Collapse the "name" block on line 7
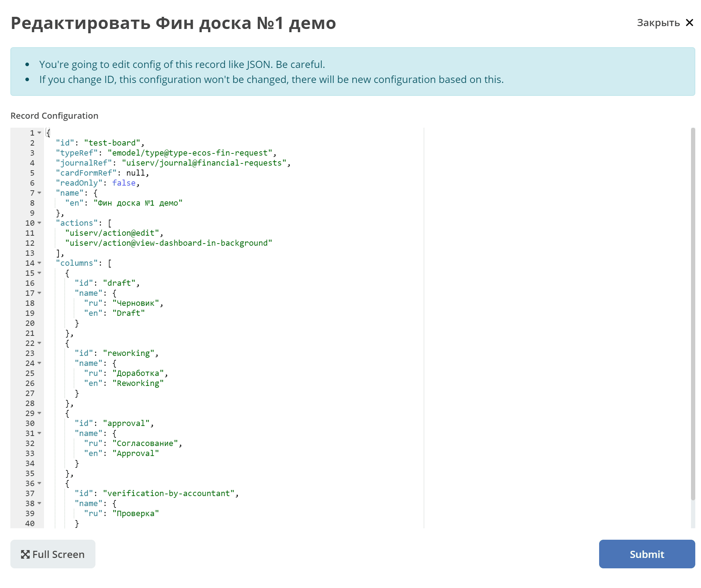 (x=39, y=193)
